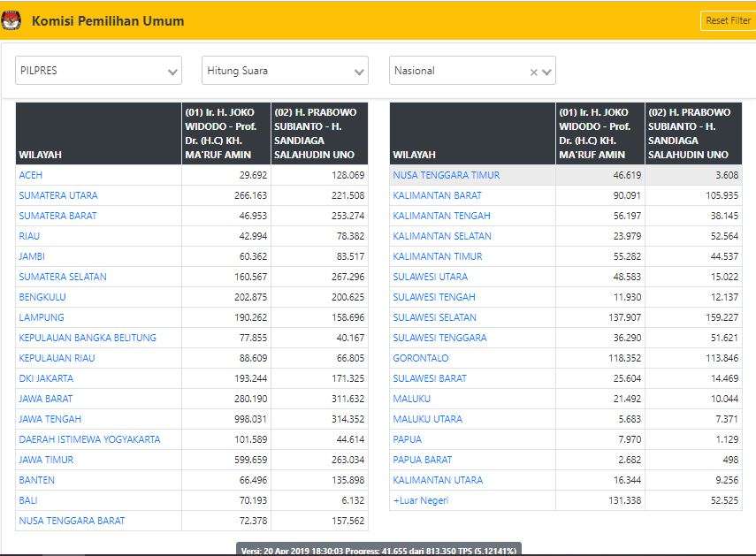Click Sulawesi Selatan vote count 159.227
This screenshot has width=756, height=556.
point(722,317)
